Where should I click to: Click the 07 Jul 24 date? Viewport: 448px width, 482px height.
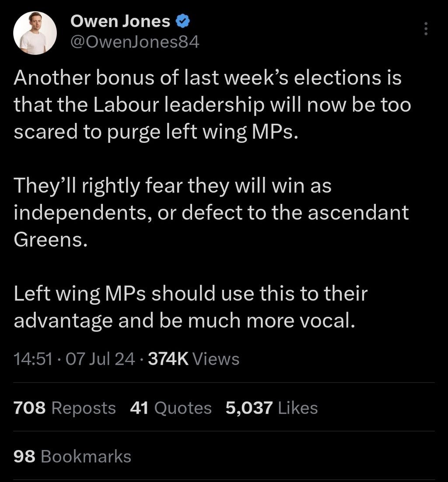click(x=99, y=359)
